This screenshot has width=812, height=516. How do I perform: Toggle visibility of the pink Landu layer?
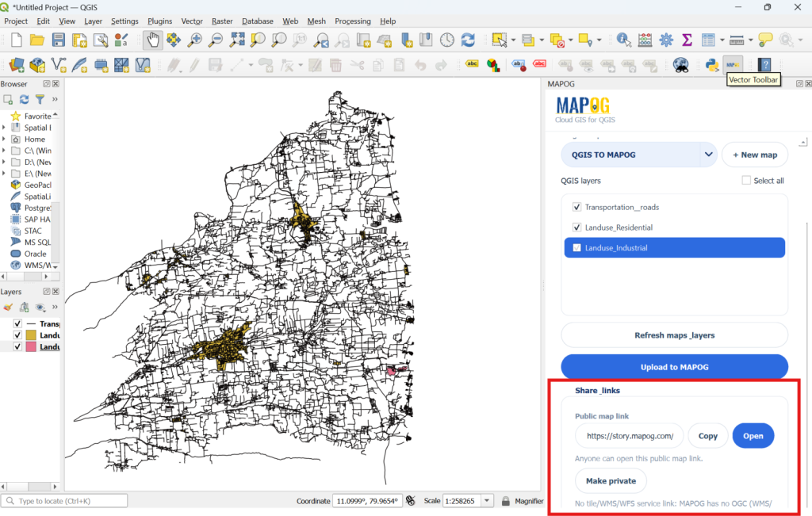[17, 346]
